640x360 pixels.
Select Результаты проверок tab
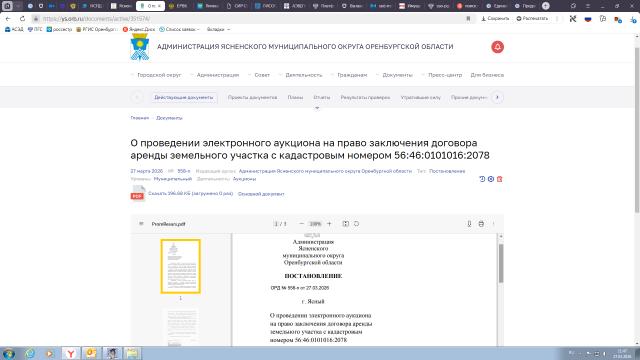(x=365, y=98)
